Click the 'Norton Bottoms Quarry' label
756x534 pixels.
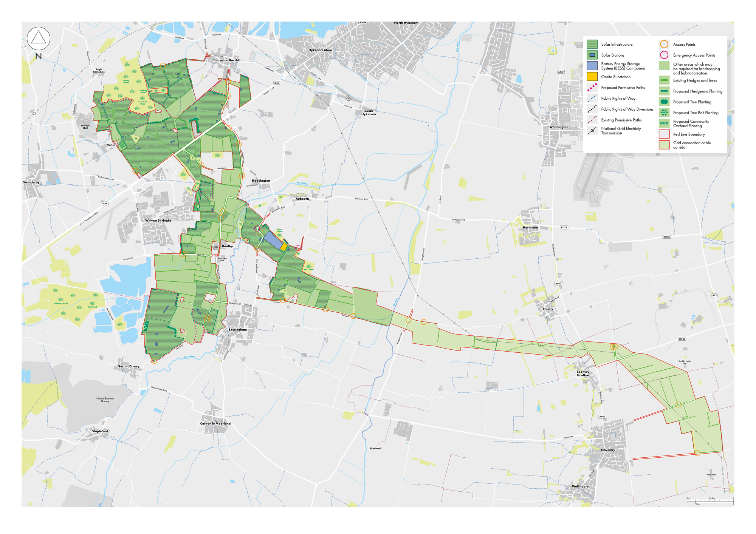105,400
